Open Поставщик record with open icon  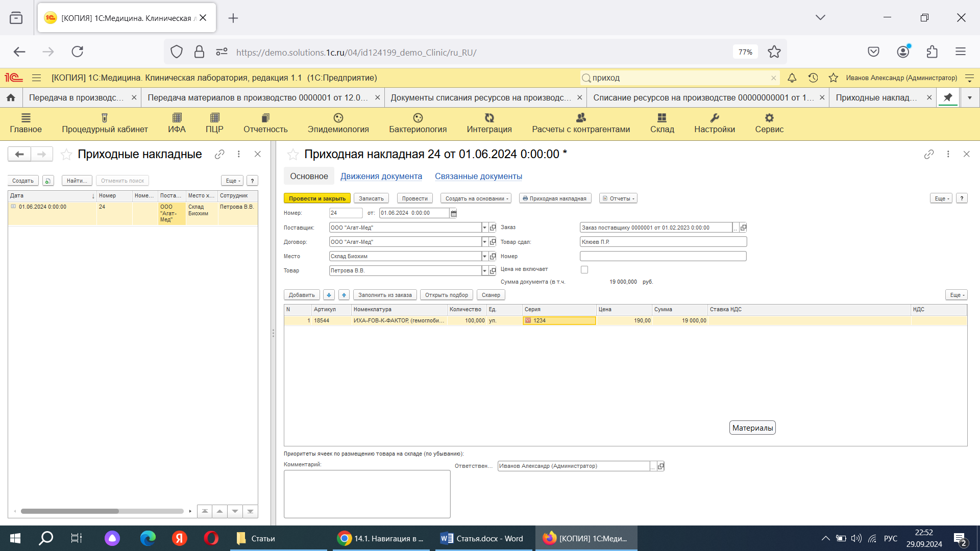[493, 228]
